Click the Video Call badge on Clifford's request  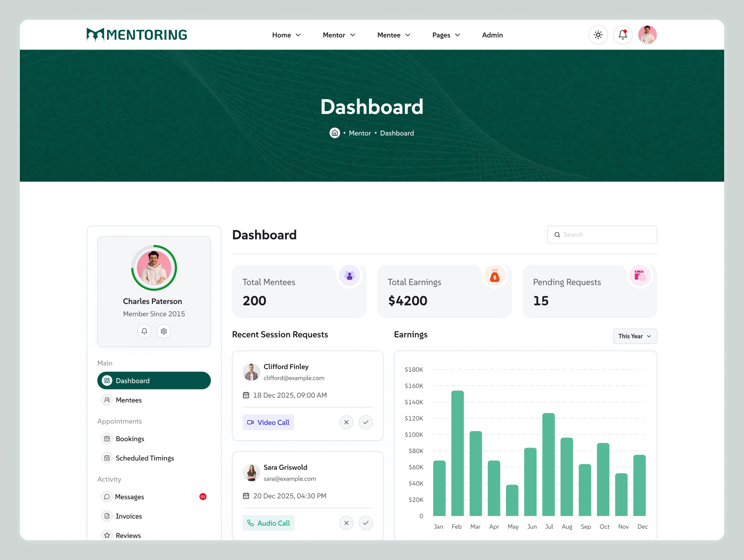(x=268, y=422)
